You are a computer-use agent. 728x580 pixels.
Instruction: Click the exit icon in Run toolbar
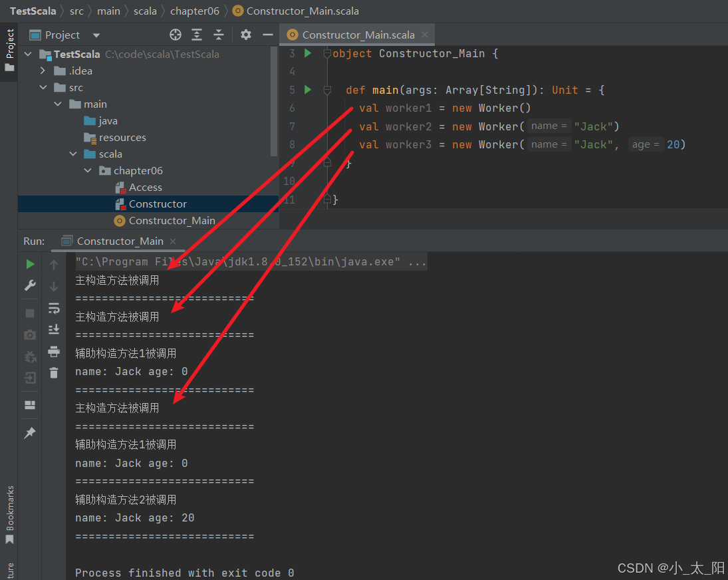click(30, 378)
